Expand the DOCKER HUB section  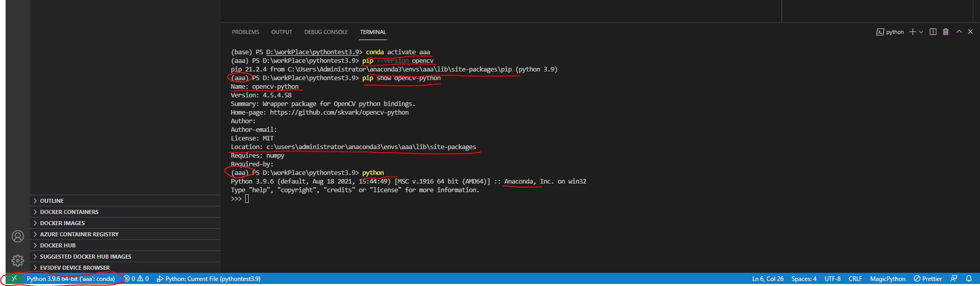[125, 245]
